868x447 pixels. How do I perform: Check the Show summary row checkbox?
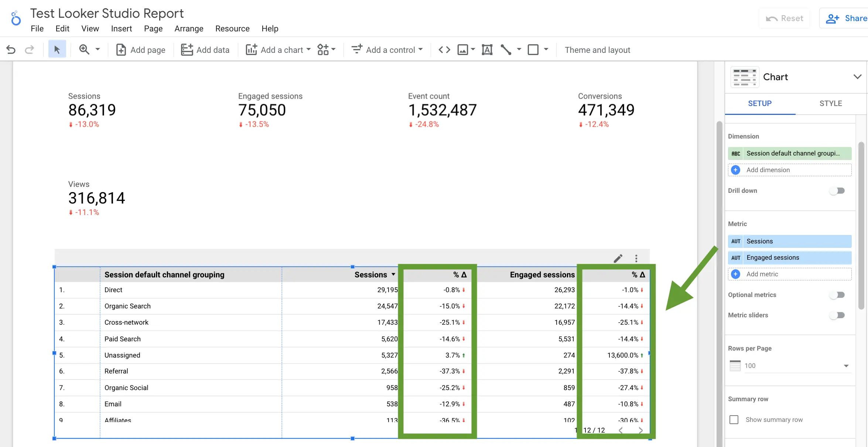point(734,420)
